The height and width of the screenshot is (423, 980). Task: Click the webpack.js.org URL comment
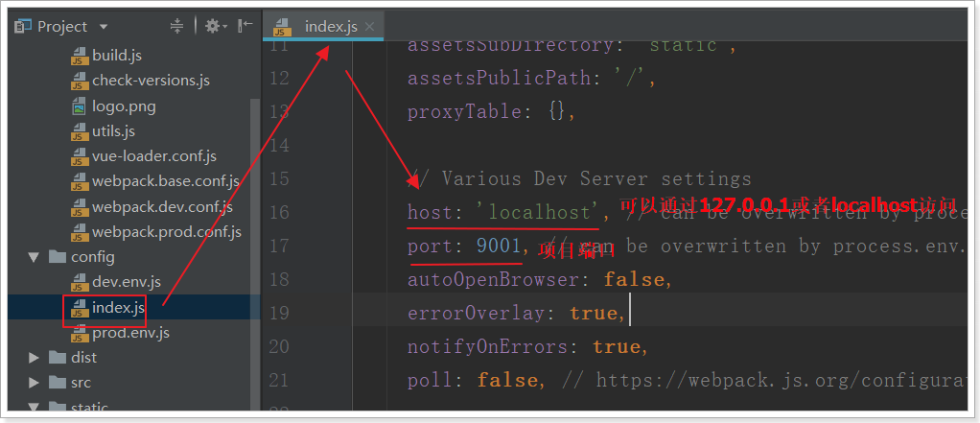click(x=763, y=381)
